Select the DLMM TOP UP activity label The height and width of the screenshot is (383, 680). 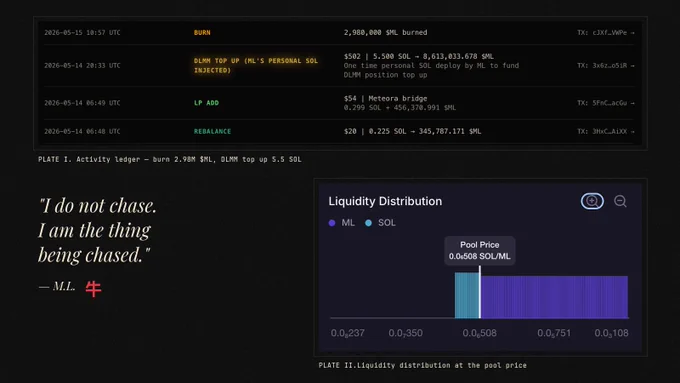pos(256,65)
